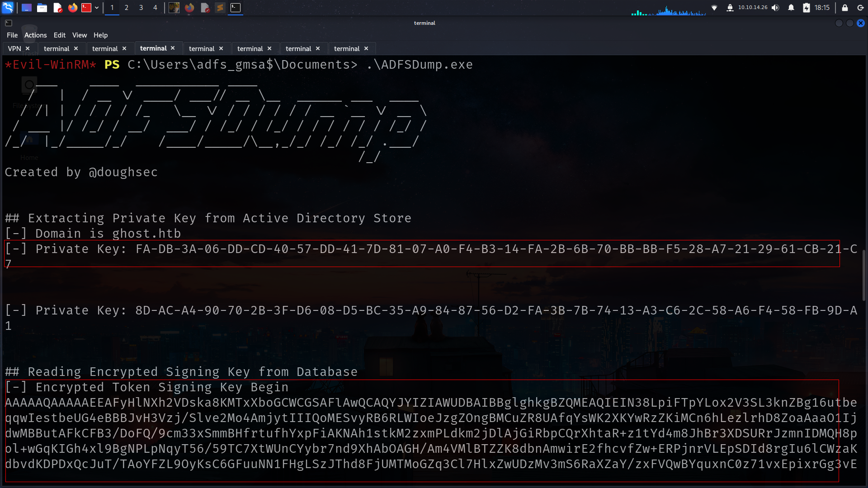868x488 pixels.
Task: Expand the terminal launcher dropdown arrow
Action: (97, 8)
